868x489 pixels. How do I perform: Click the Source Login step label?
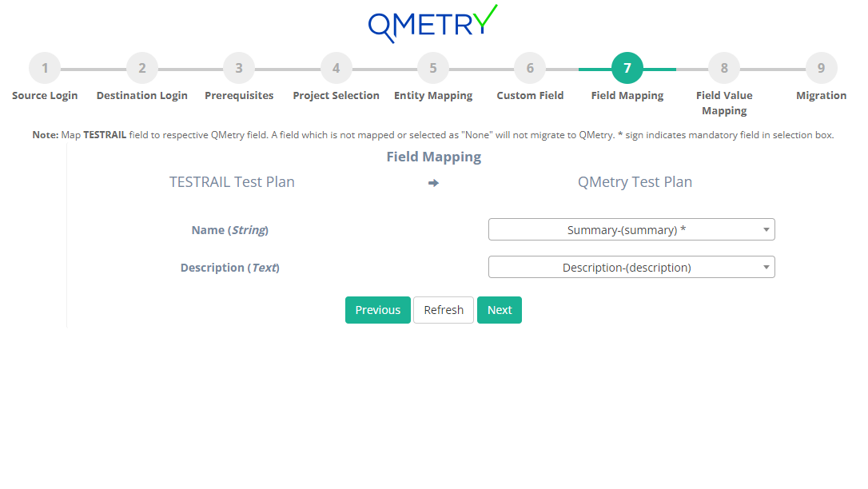45,95
